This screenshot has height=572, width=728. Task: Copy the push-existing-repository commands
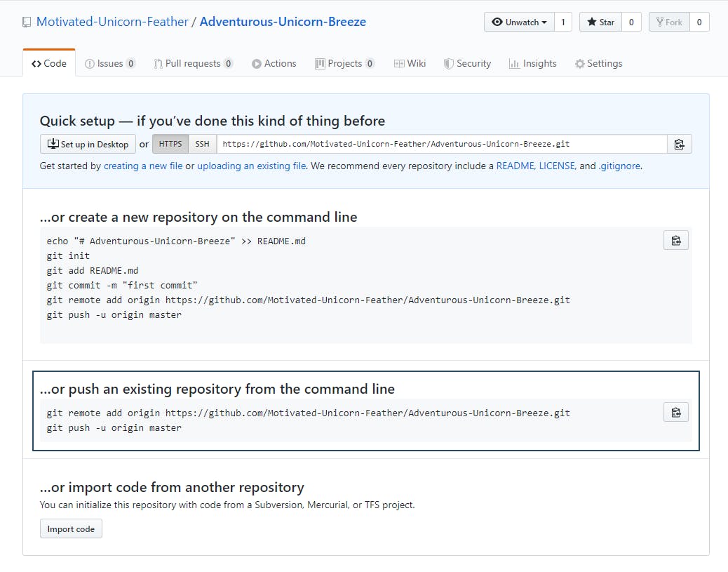coord(676,412)
